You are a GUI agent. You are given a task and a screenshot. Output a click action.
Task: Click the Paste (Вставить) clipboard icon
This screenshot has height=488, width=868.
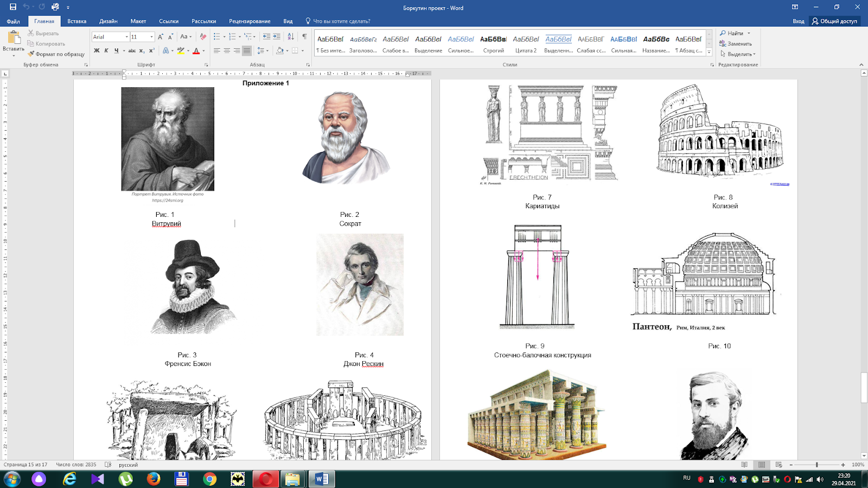(13, 38)
